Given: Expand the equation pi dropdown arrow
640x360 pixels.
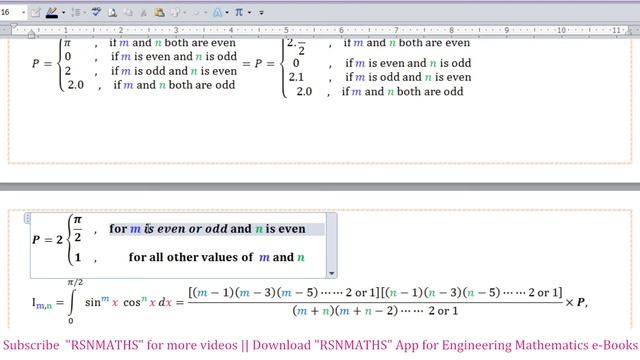Looking at the screenshot, I should pyautogui.click(x=249, y=13).
